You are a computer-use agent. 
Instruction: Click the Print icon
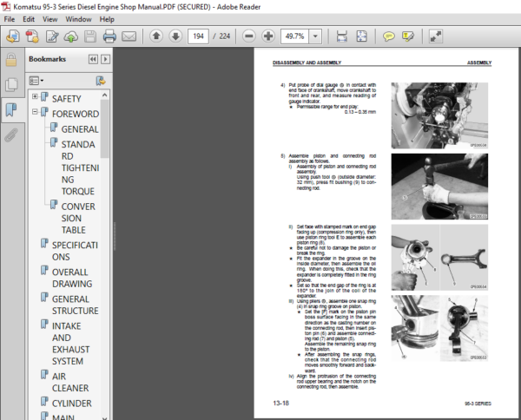(x=109, y=36)
